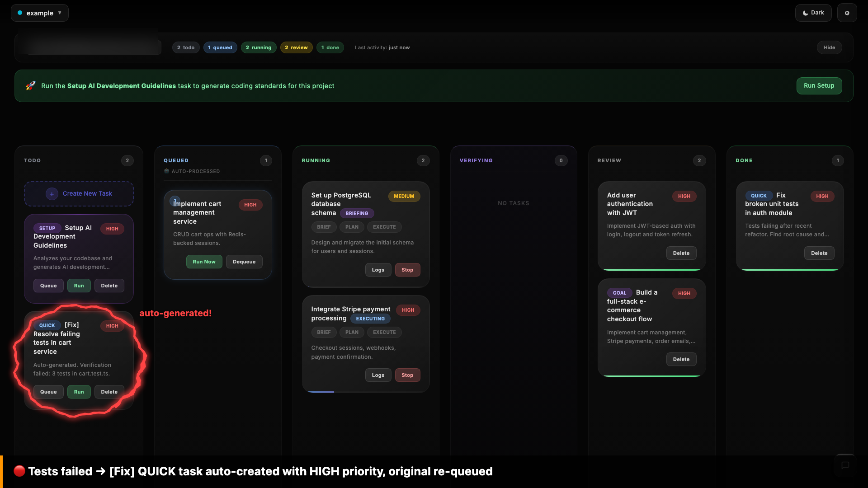Click the SETUP badge on Setup AI Development Guidelines

pyautogui.click(x=47, y=228)
